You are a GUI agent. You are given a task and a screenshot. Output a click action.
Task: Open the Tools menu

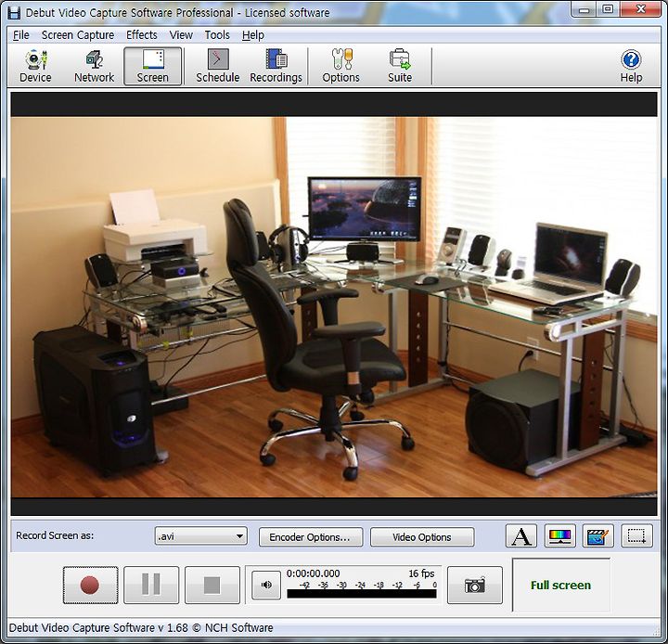click(x=217, y=35)
